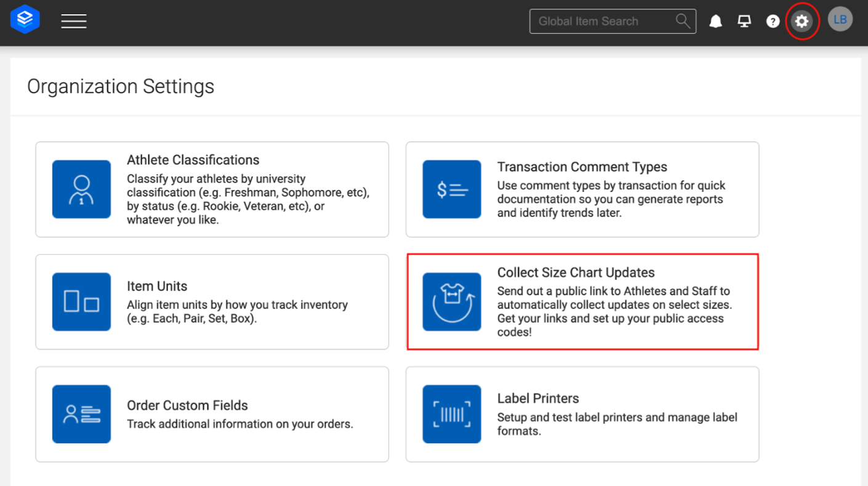Open Transaction Comment Types title
868x486 pixels.
pyautogui.click(x=582, y=167)
